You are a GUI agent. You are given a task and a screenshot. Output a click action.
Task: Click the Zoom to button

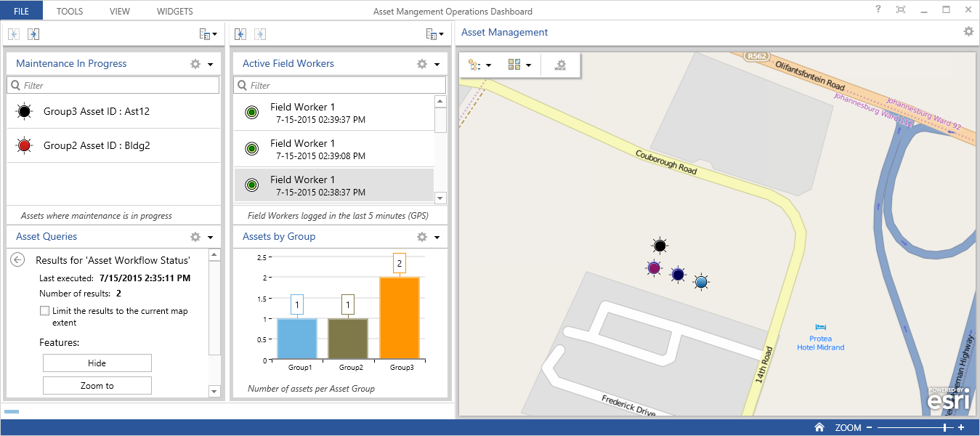[x=97, y=386]
